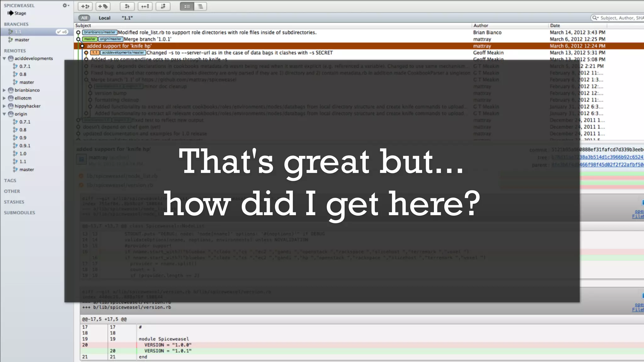Click the rebase toolbar icon
644x362 pixels.
point(163,6)
